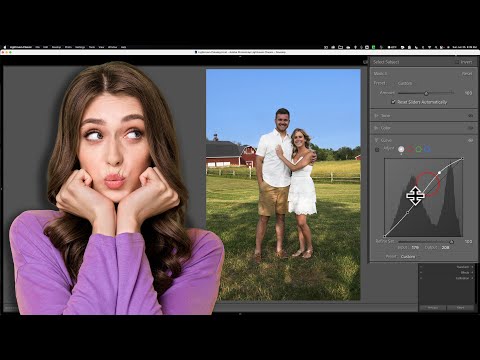Click the Amount slider handle

tap(426, 93)
